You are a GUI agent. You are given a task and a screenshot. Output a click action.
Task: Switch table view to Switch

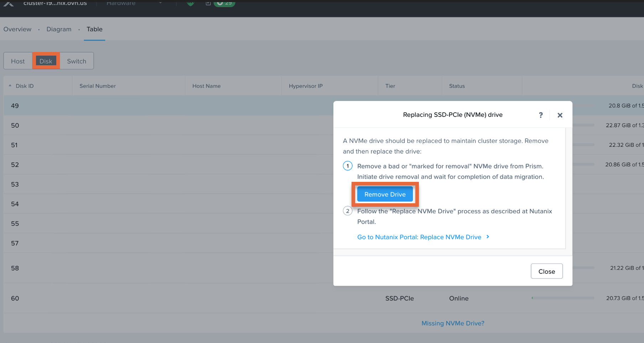pyautogui.click(x=77, y=61)
